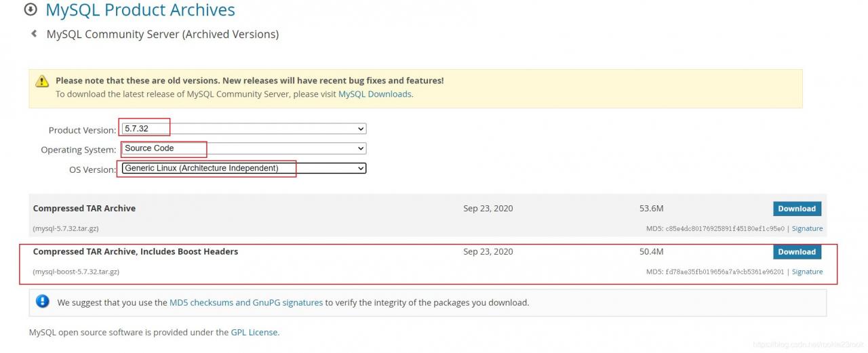Click the yellow warning triangle icon

pos(42,81)
